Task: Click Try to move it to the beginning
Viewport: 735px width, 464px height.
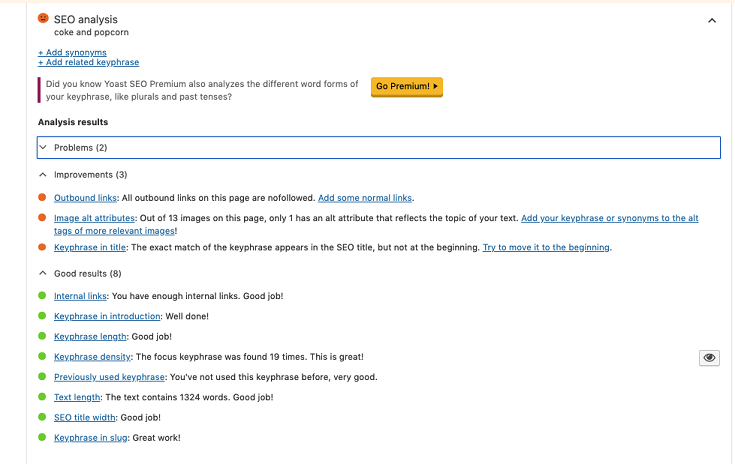Action: click(x=546, y=247)
